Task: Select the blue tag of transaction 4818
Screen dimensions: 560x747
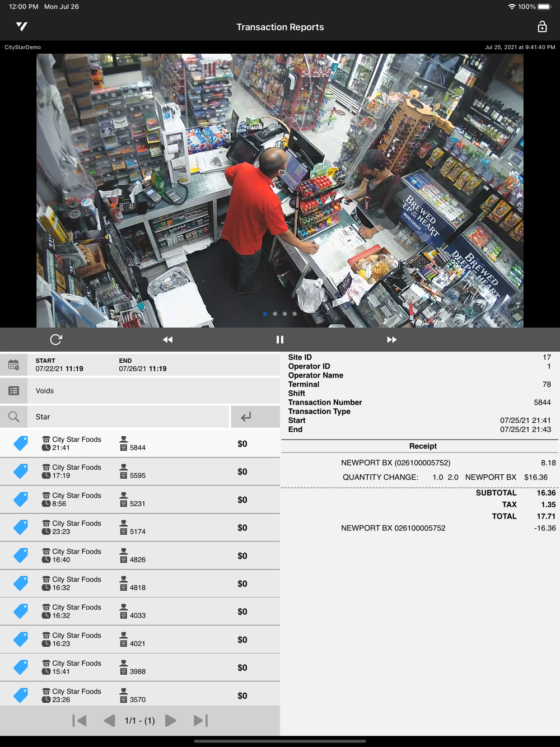Action: coord(21,583)
